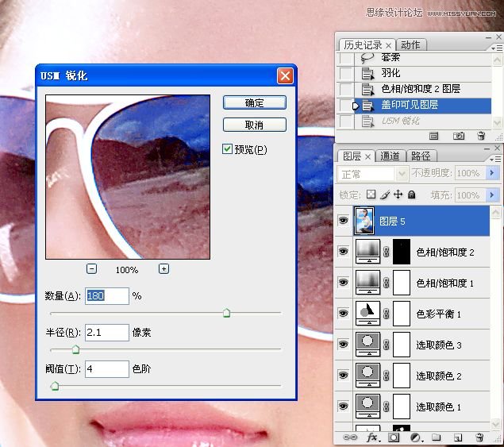Image resolution: width=504 pixels, height=447 pixels.
Task: Add a layer mask from panel bottom
Action: [x=394, y=437]
